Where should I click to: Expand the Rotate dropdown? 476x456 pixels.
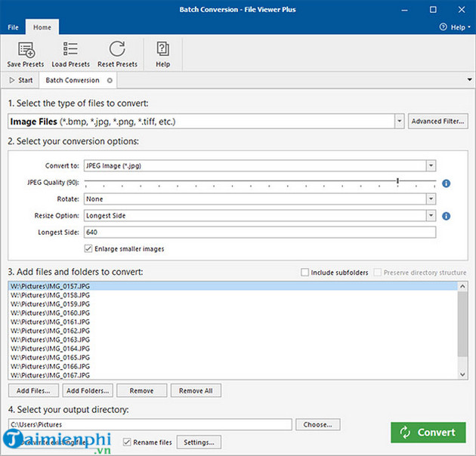click(431, 199)
